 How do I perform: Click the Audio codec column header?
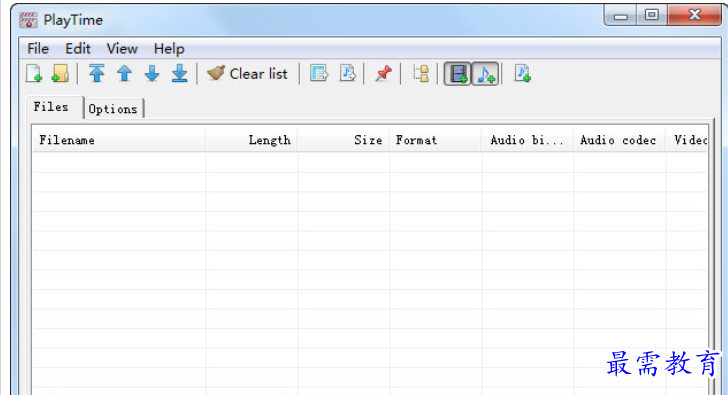click(619, 140)
